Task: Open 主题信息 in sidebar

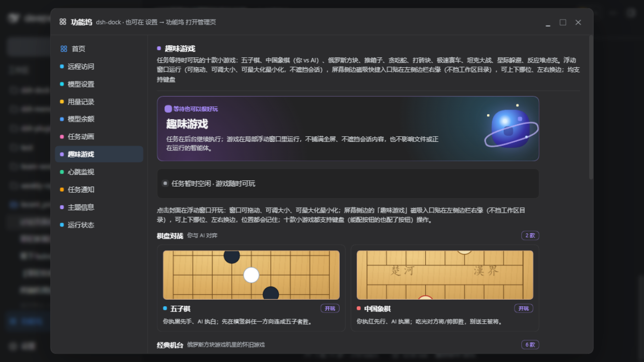Action: [x=99, y=207]
